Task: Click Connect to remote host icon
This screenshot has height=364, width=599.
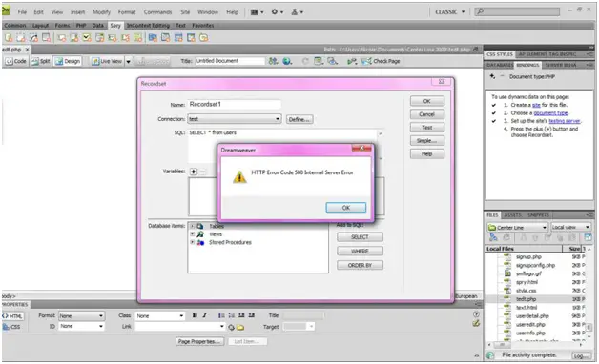Action: [493, 237]
